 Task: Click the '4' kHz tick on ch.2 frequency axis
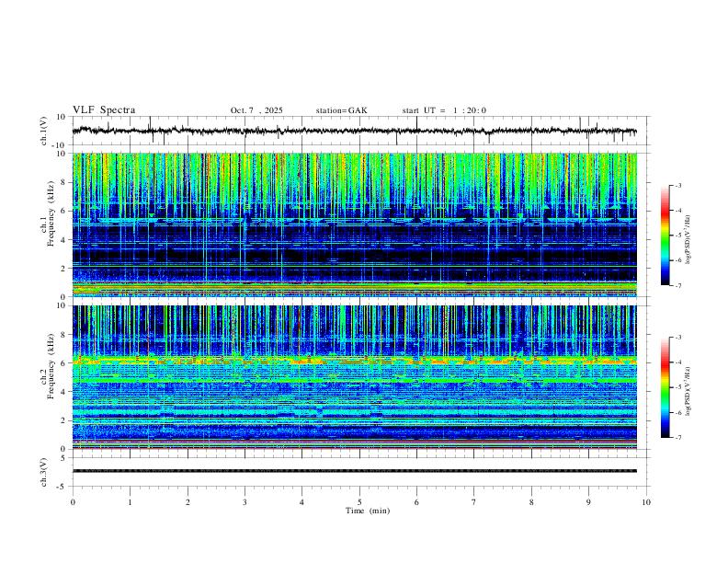(65, 392)
